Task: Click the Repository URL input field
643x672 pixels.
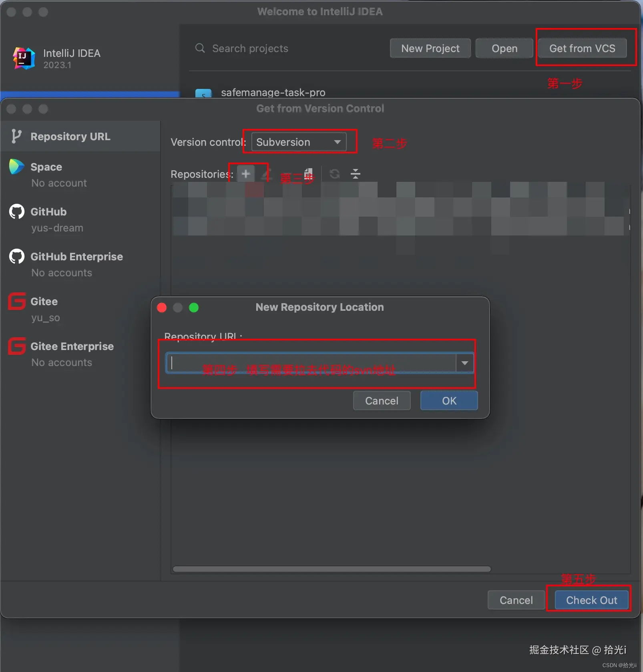Action: click(311, 363)
